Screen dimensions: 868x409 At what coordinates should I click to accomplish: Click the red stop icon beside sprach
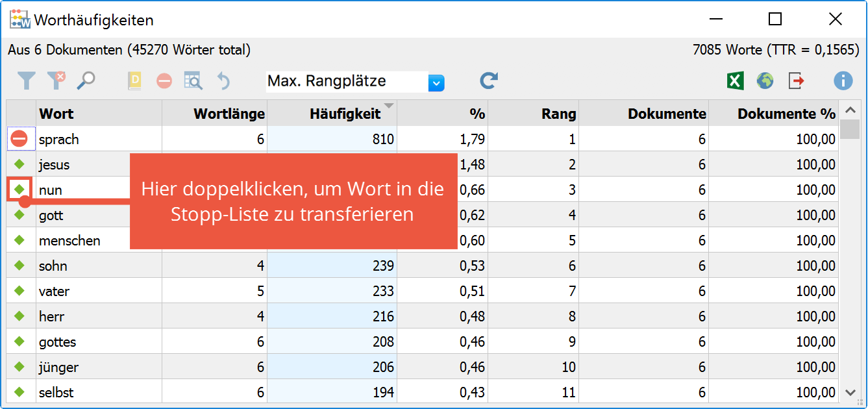tap(19, 138)
